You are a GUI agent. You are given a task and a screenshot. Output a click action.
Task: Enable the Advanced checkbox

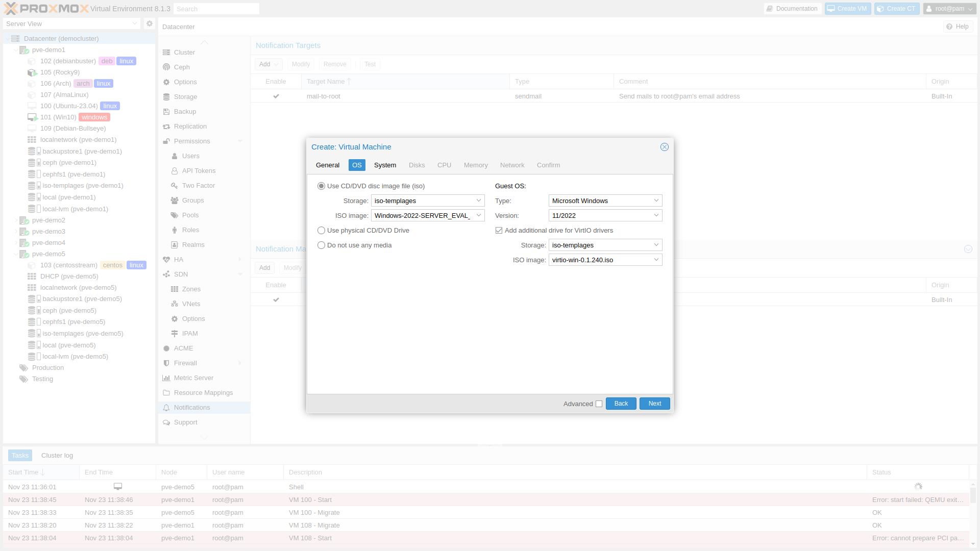pos(599,404)
